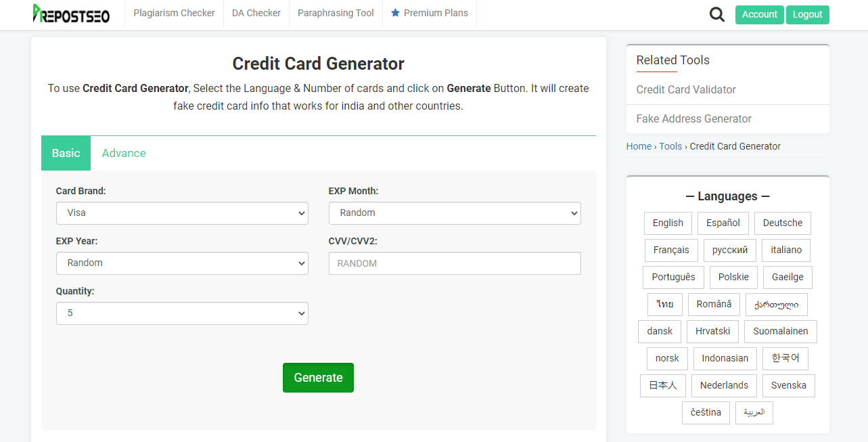
Task: Switch to the Advance tab
Action: tap(123, 153)
